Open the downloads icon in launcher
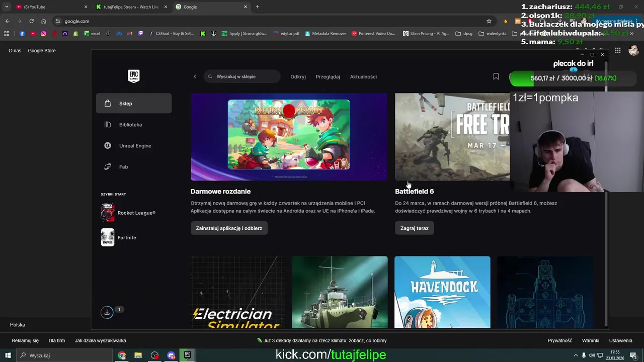This screenshot has width=644, height=362. [107, 312]
